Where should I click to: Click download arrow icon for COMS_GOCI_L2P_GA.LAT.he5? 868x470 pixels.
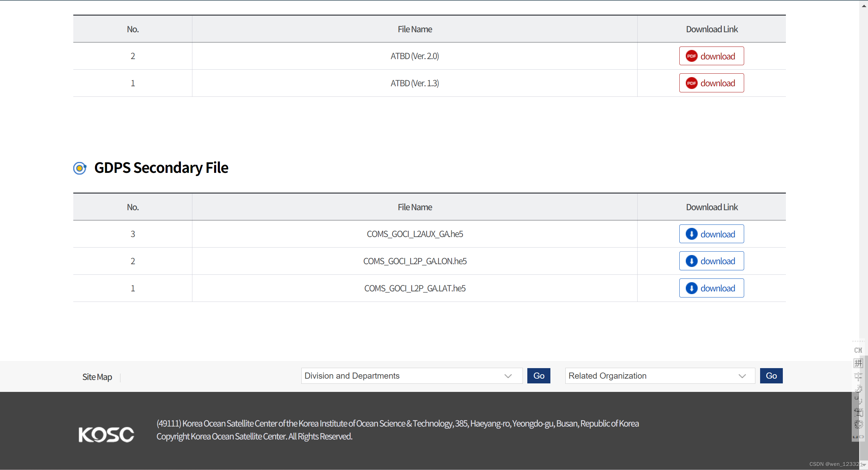coord(691,288)
